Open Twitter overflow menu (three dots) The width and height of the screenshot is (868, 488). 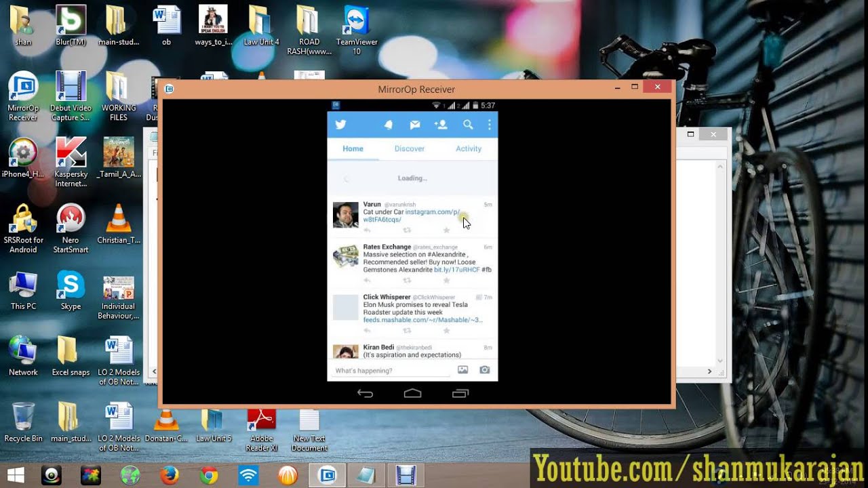489,125
